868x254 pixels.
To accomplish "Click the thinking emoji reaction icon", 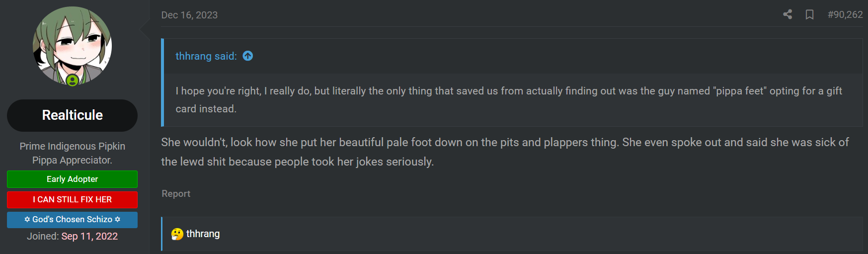I will (x=177, y=234).
